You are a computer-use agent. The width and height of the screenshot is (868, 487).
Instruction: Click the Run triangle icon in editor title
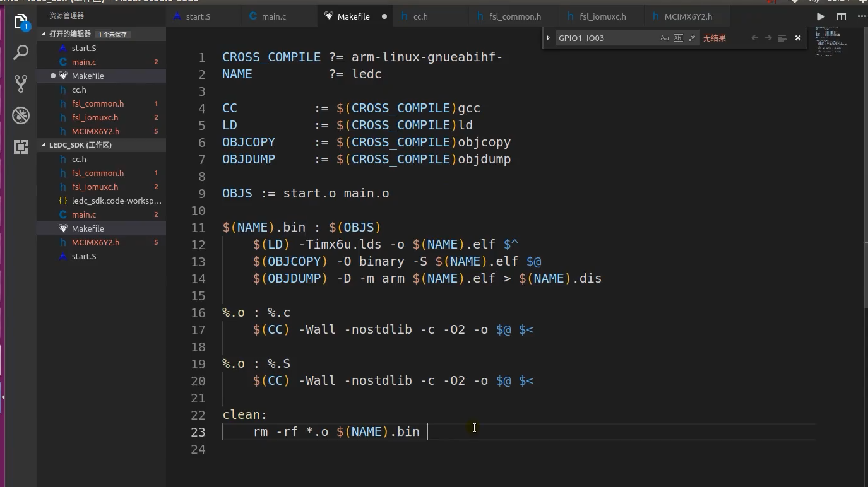click(821, 16)
